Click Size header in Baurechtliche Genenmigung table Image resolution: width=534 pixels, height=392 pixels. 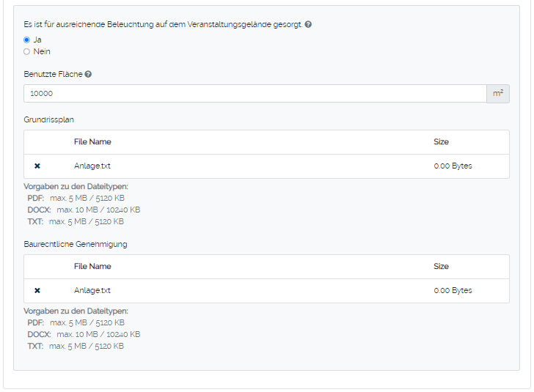pyautogui.click(x=441, y=267)
